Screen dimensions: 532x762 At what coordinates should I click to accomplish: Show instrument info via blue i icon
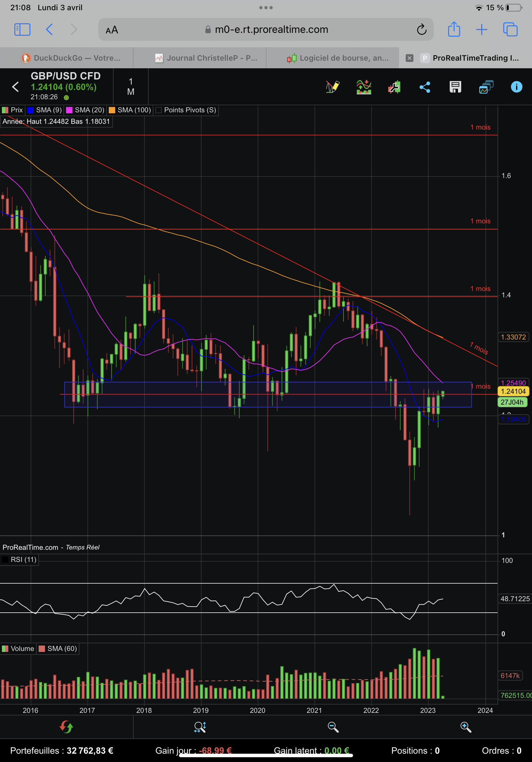[x=516, y=87]
